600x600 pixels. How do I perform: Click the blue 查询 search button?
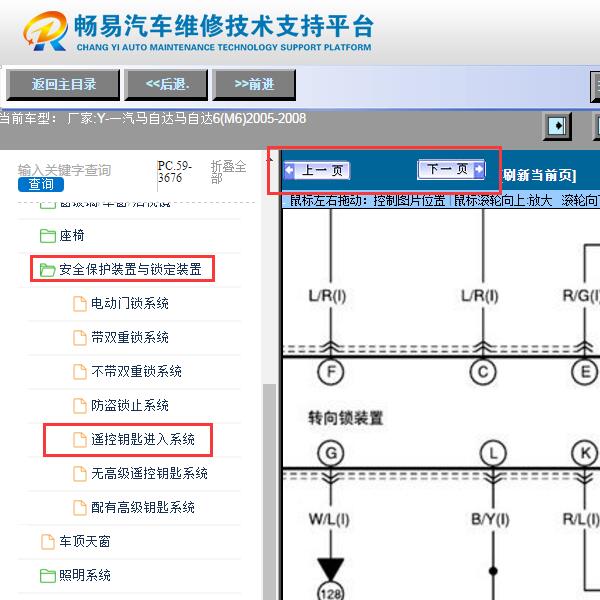click(41, 185)
